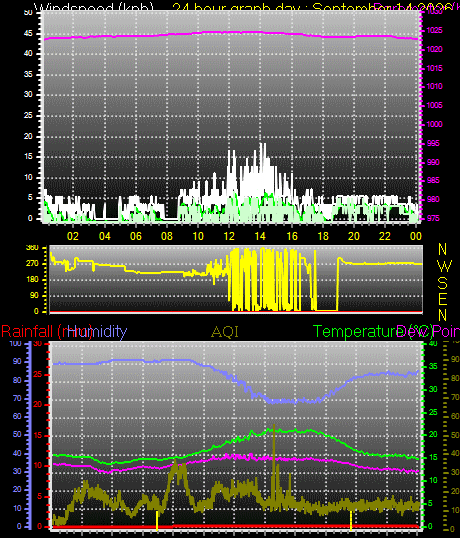Click 15 on the white windspeed axis
460x538 pixels.
(x=28, y=156)
